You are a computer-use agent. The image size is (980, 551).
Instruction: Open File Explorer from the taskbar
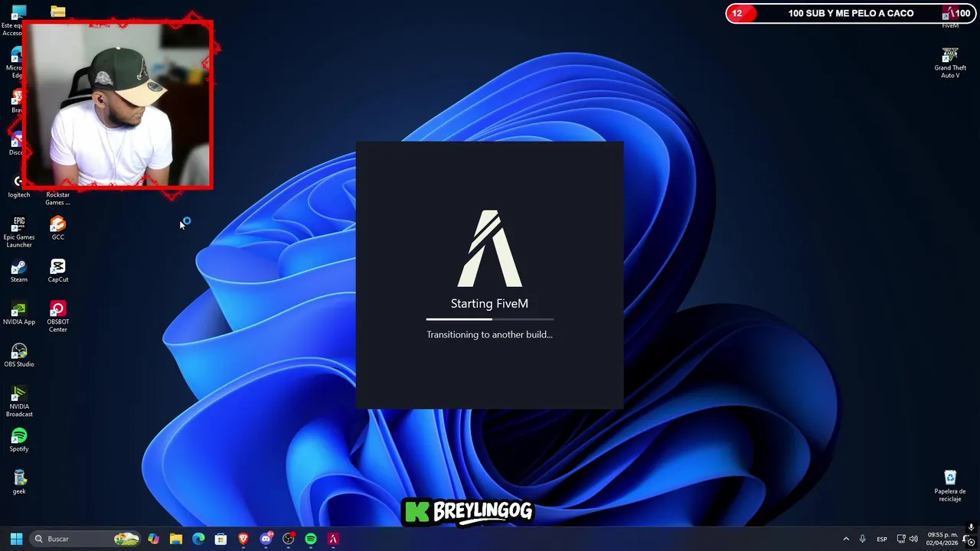point(176,539)
